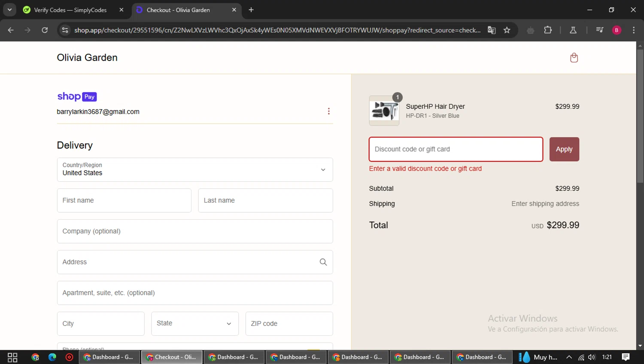Click the Enter shipping address text

click(545, 204)
